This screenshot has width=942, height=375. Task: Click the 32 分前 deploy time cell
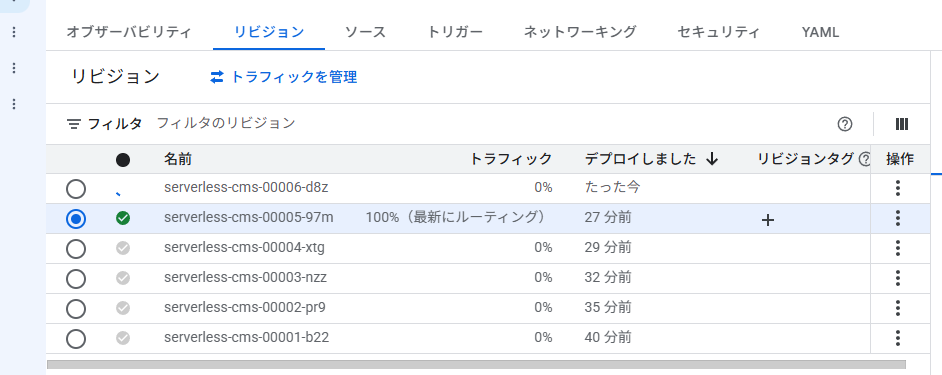tap(608, 277)
